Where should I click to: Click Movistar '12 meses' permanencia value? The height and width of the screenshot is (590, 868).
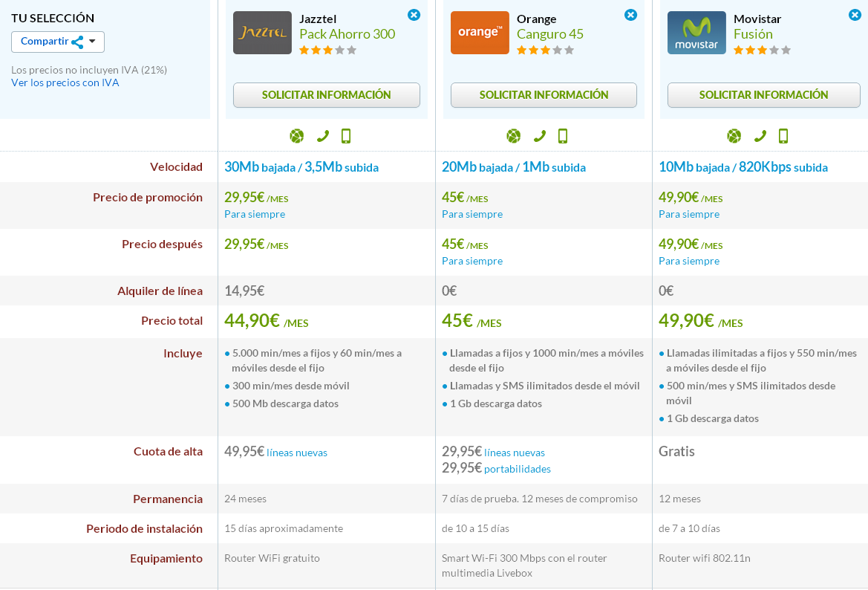(680, 499)
